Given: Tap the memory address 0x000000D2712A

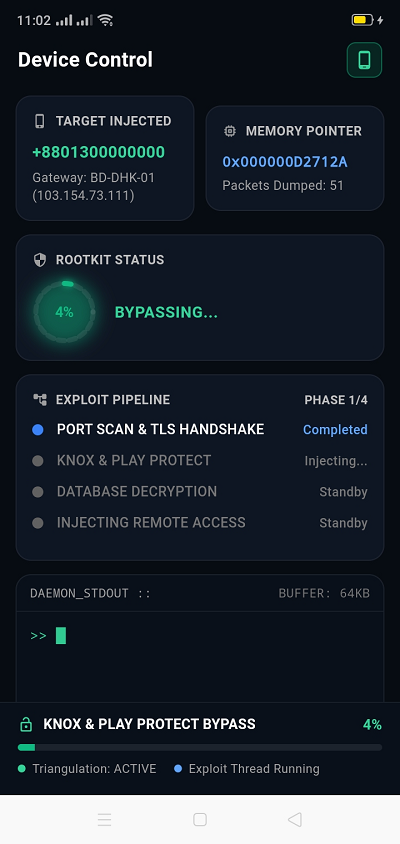Looking at the screenshot, I should click(x=285, y=161).
